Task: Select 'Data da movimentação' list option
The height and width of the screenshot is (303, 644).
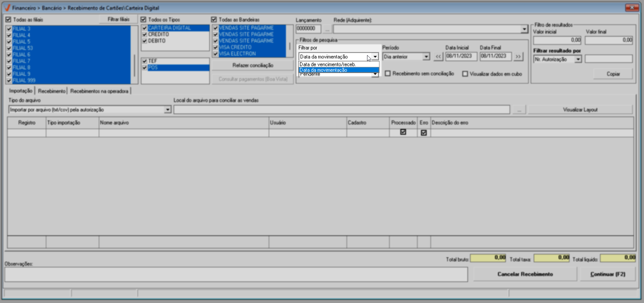Action: click(x=339, y=70)
